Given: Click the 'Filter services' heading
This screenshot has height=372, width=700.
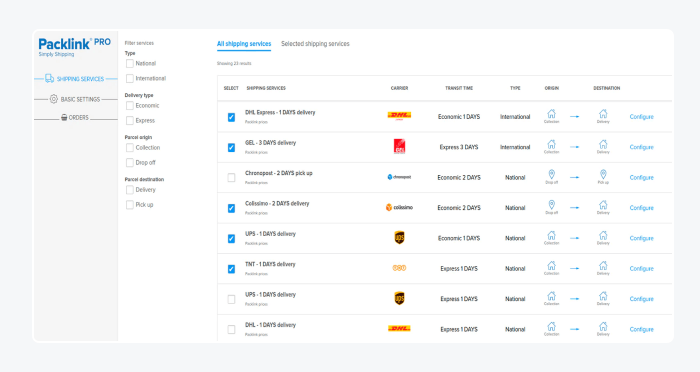Looking at the screenshot, I should pos(139,43).
